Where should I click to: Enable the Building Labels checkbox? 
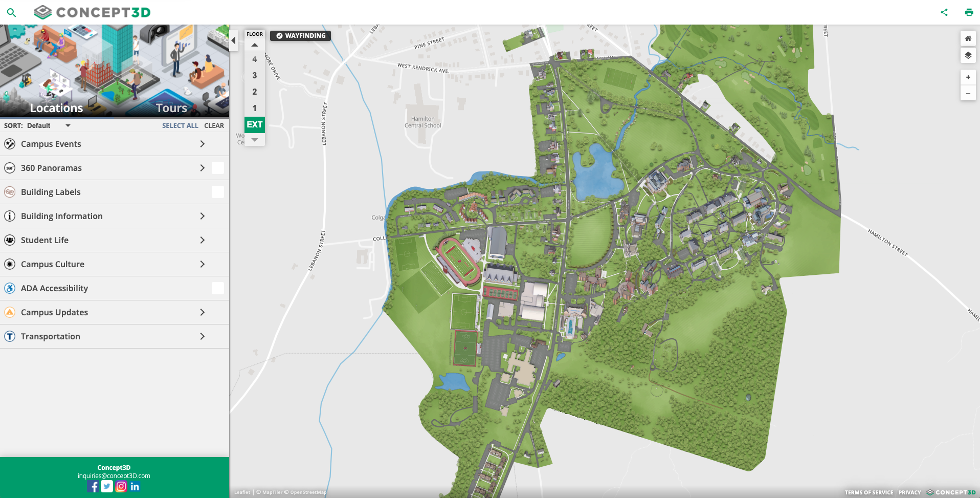218,192
